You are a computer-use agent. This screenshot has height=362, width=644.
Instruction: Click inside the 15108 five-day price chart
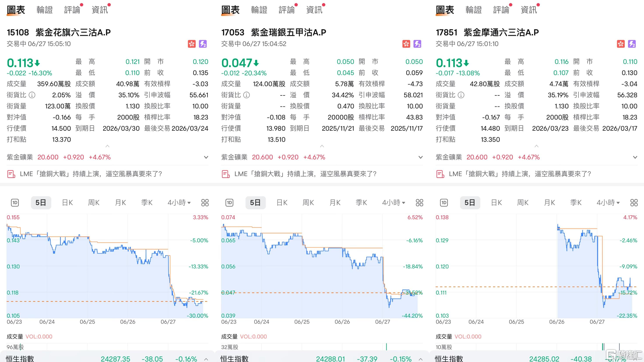point(107,266)
